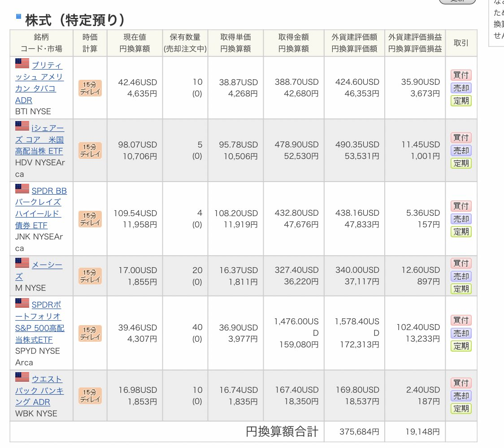The width and height of the screenshot is (504, 448).
Task: Open SPDR BB バークレイズ ハイイールド債券 ETF link
Action: click(41, 208)
